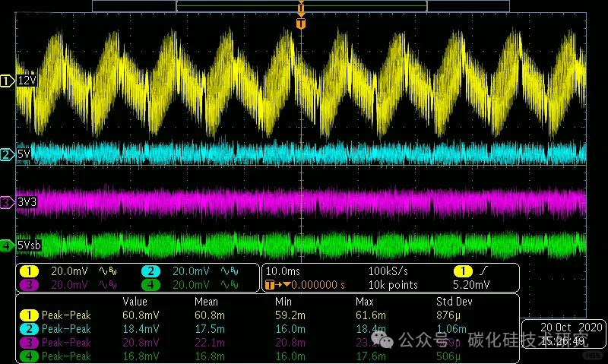
Task: Click the magenta Peak-Peak measurement label
Action: (66, 343)
